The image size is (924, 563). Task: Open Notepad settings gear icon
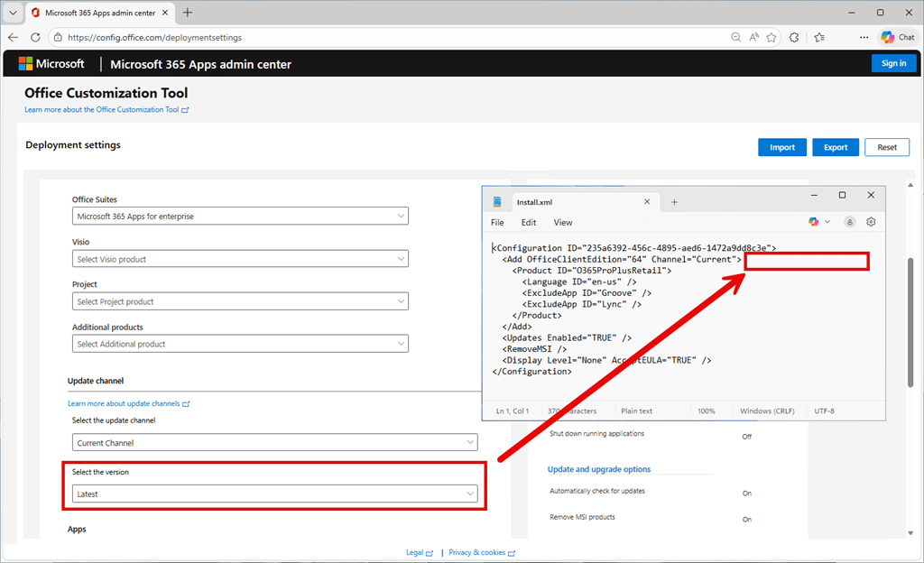pos(871,221)
